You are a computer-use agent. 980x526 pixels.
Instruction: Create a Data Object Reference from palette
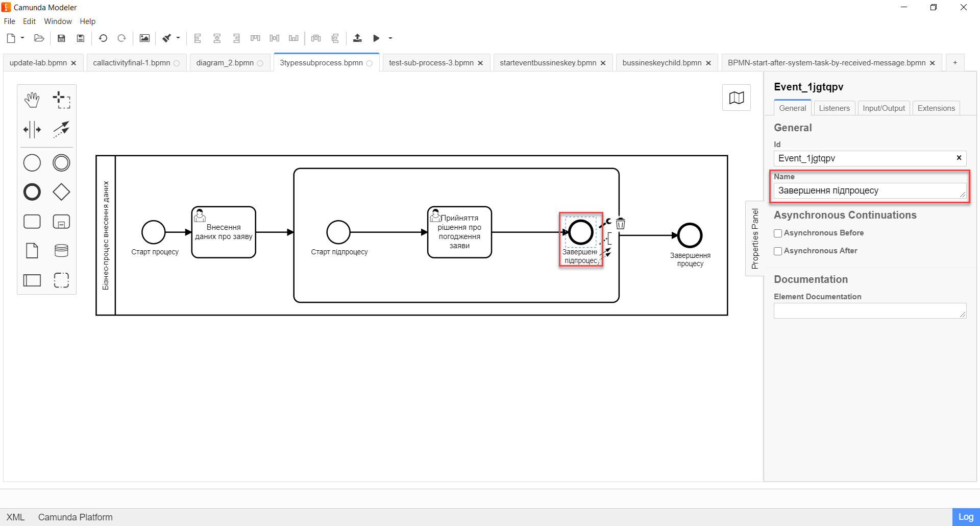(32, 251)
